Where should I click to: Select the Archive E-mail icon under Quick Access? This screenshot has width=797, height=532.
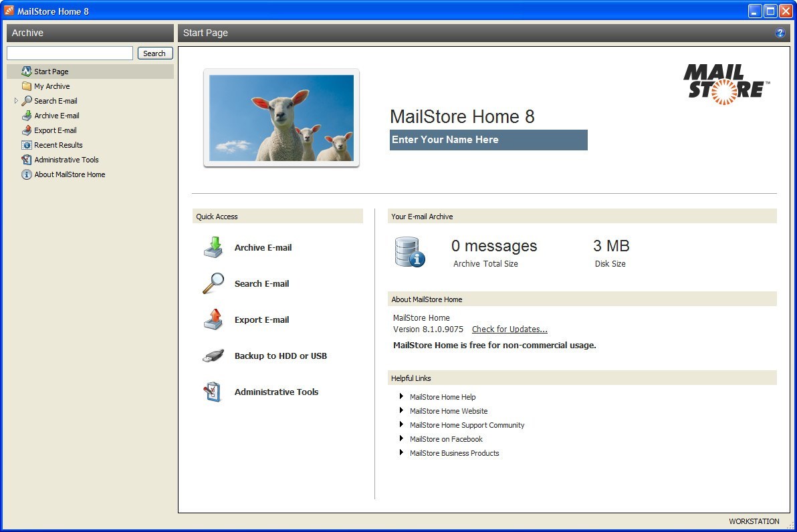point(212,247)
